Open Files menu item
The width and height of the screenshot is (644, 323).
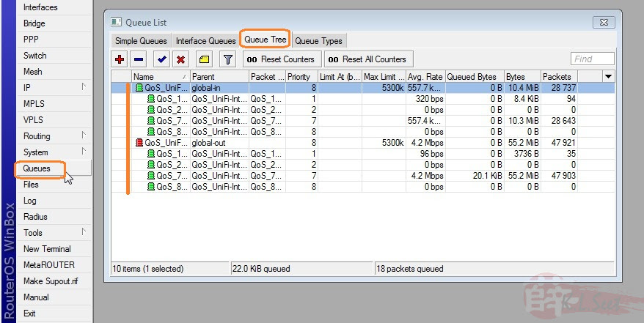[x=54, y=185]
